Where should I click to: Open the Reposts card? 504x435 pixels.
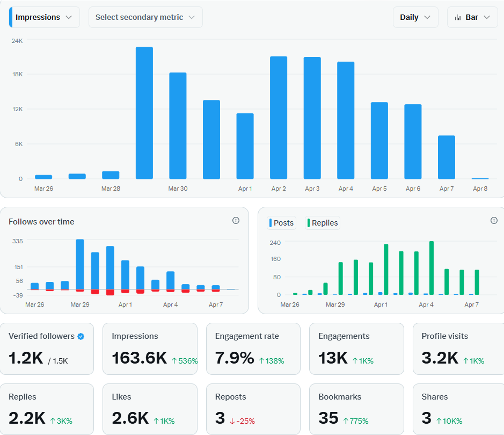point(253,409)
